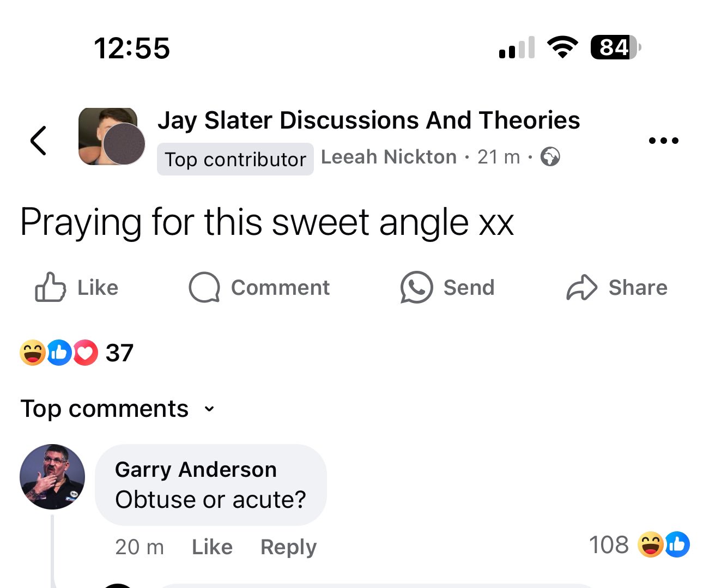Tap the Share arrow icon
This screenshot has height=588, width=703.
point(581,287)
